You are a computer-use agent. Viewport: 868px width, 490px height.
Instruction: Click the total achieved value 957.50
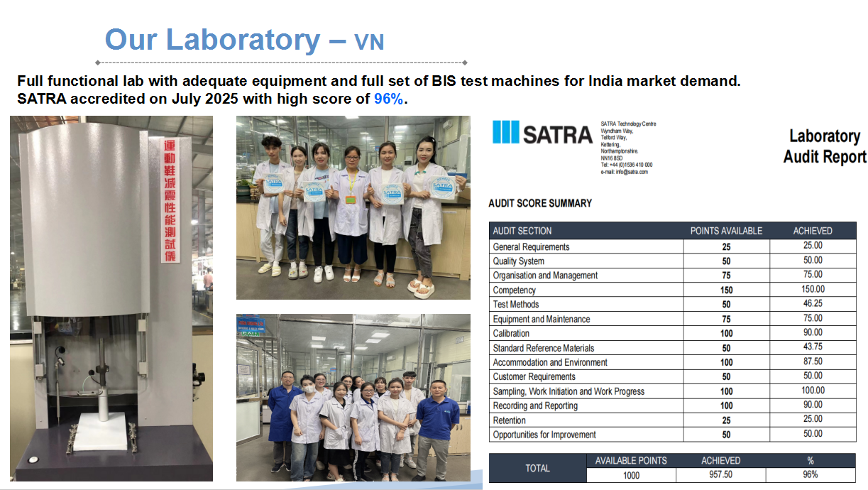pos(720,475)
